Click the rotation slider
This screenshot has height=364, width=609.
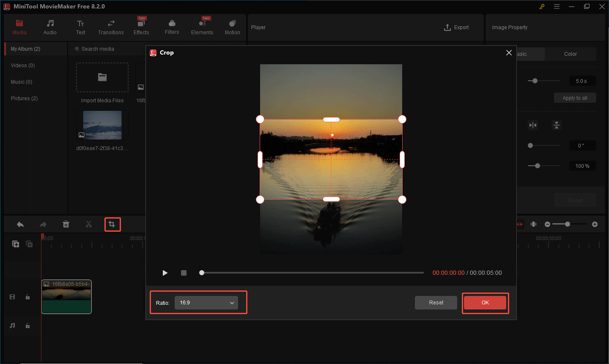click(x=544, y=145)
